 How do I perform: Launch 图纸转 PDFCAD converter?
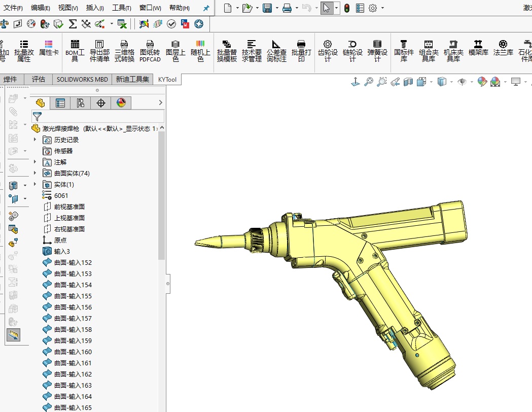tap(150, 51)
